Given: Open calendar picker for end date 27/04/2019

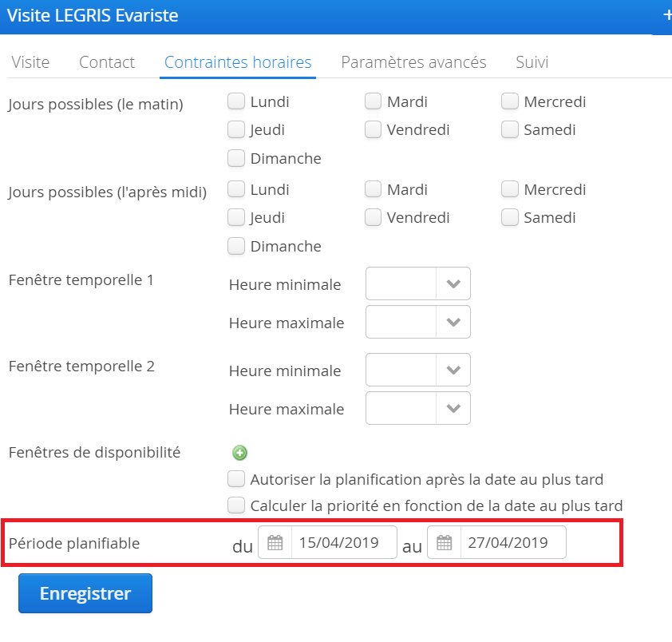Looking at the screenshot, I should [444, 542].
